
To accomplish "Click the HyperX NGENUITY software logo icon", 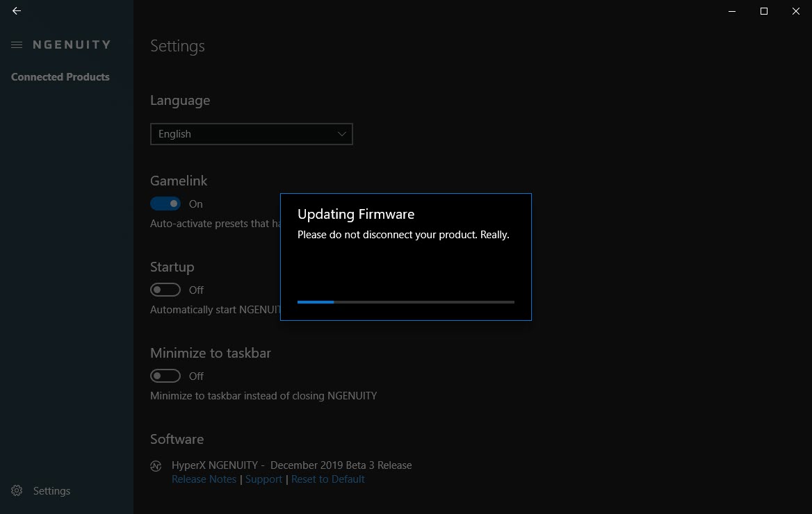I will pos(156,466).
